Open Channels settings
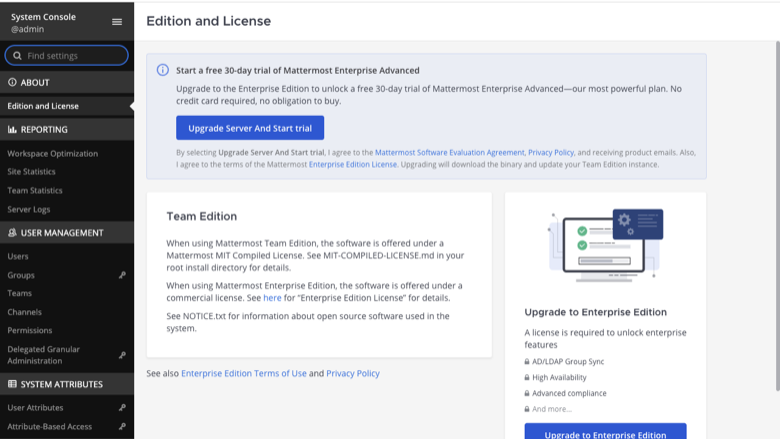Screen dimensions: 780x439 click(x=24, y=312)
